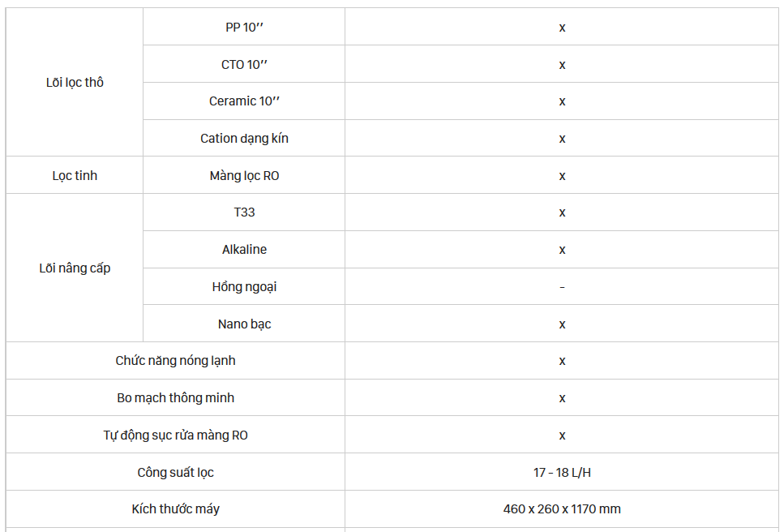Click the 'PP 10″' row label
This screenshot has width=784, height=532.
click(244, 27)
